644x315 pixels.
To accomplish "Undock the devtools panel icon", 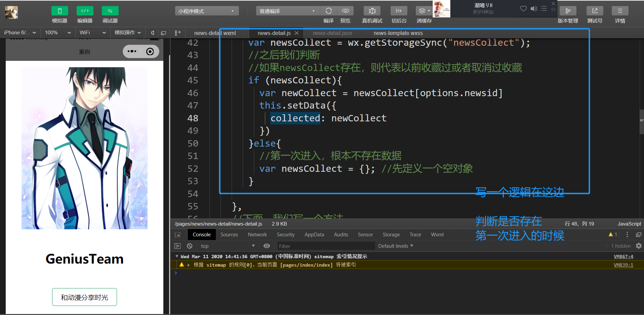I will coord(639,235).
